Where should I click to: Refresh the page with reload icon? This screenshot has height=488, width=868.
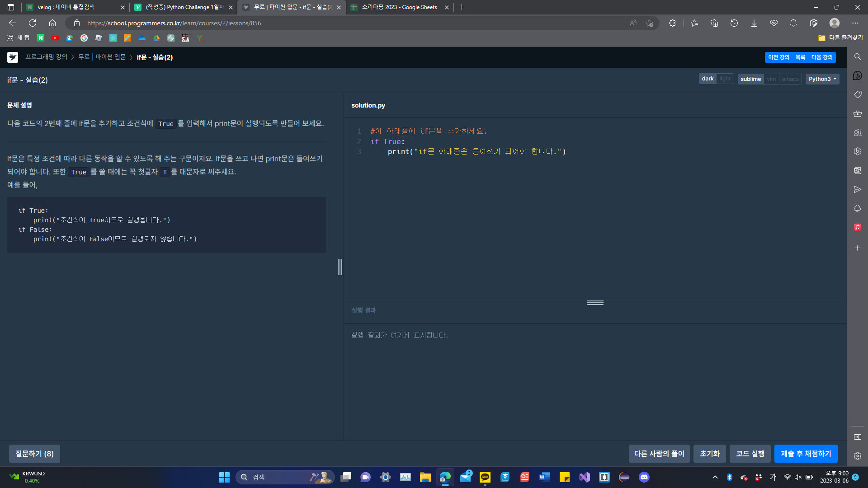click(33, 23)
